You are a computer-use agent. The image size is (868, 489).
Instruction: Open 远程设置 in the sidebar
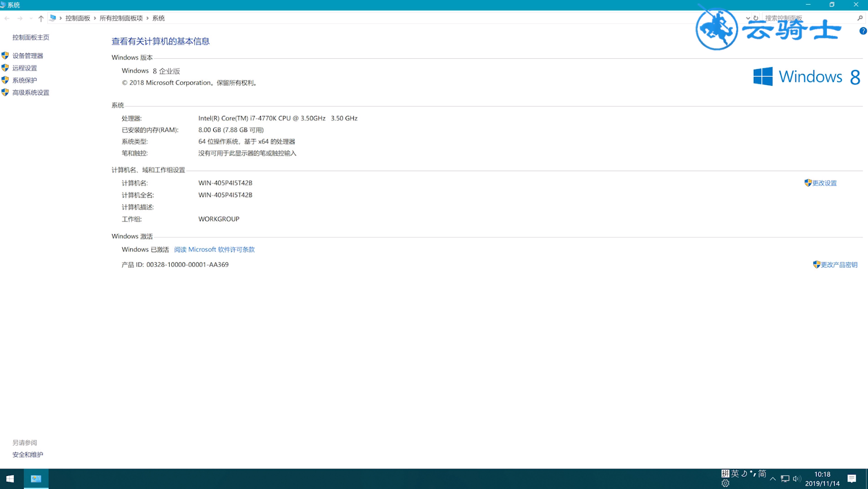click(25, 68)
